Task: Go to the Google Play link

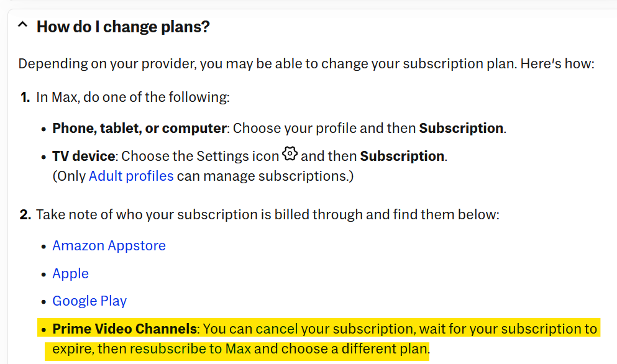Action: pyautogui.click(x=89, y=301)
